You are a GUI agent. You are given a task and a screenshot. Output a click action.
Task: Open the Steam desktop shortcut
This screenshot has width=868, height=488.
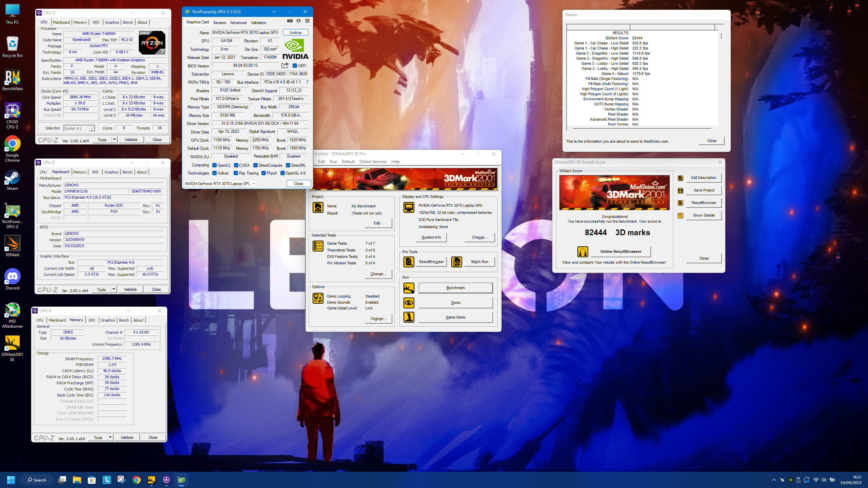pos(13,180)
